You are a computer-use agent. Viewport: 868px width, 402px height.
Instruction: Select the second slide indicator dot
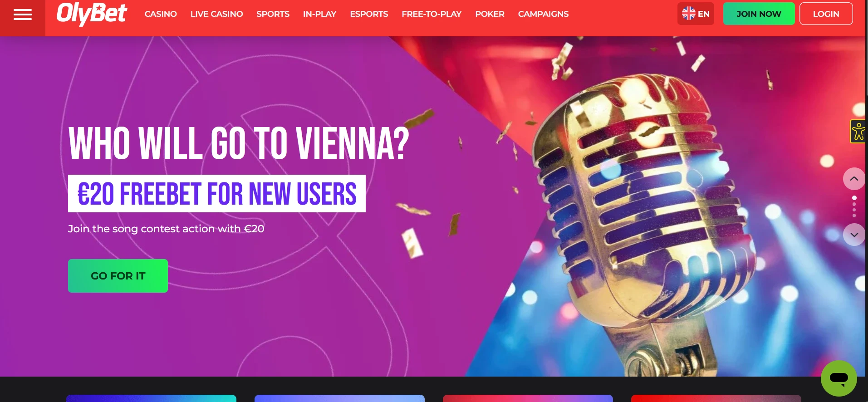coord(854,204)
